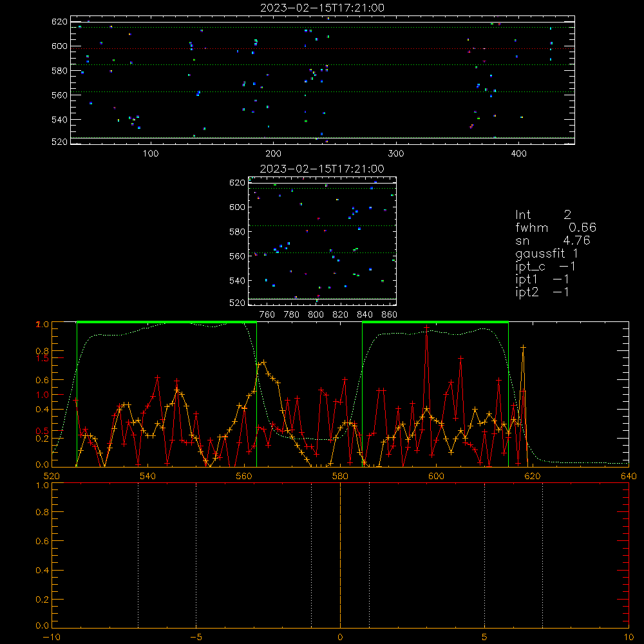Image resolution: width=644 pixels, height=644 pixels.
Task: Click the 'gaussfit 1' label
Action: (x=547, y=253)
